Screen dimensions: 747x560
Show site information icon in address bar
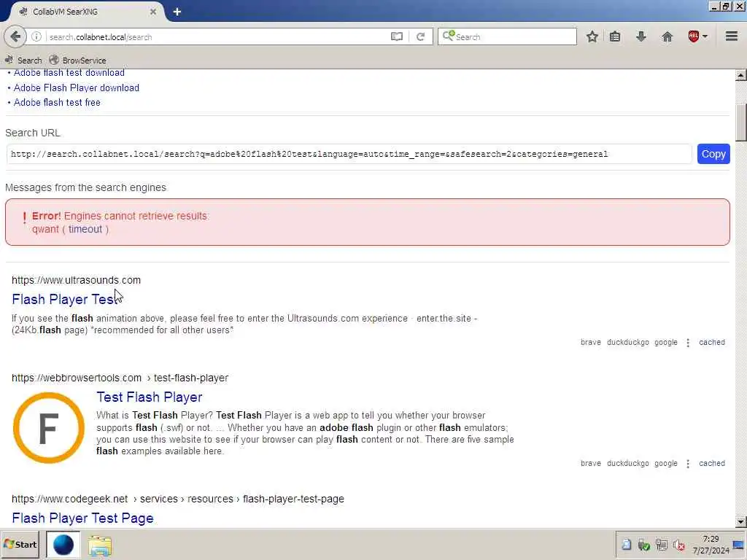(x=36, y=36)
